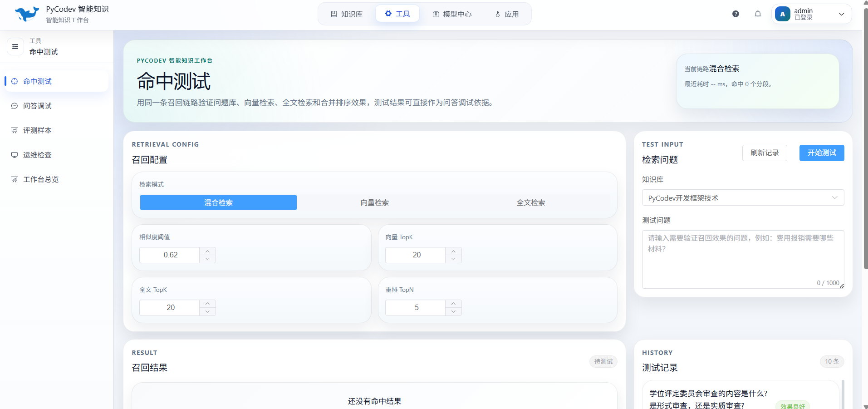Viewport: 868px width, 409px height.
Task: Open the history record about 学位评定委员会
Action: coord(740,395)
